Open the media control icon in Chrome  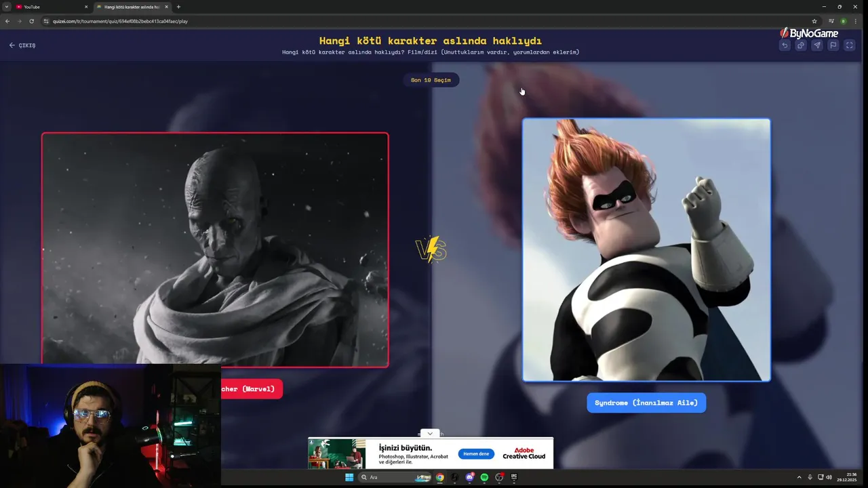click(x=831, y=21)
